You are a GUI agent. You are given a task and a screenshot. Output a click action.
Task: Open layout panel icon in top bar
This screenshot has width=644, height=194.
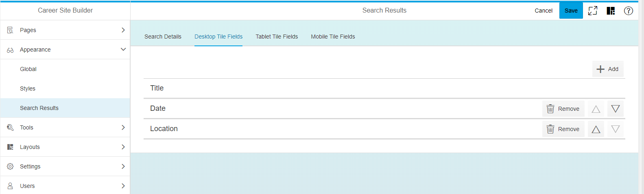[611, 11]
